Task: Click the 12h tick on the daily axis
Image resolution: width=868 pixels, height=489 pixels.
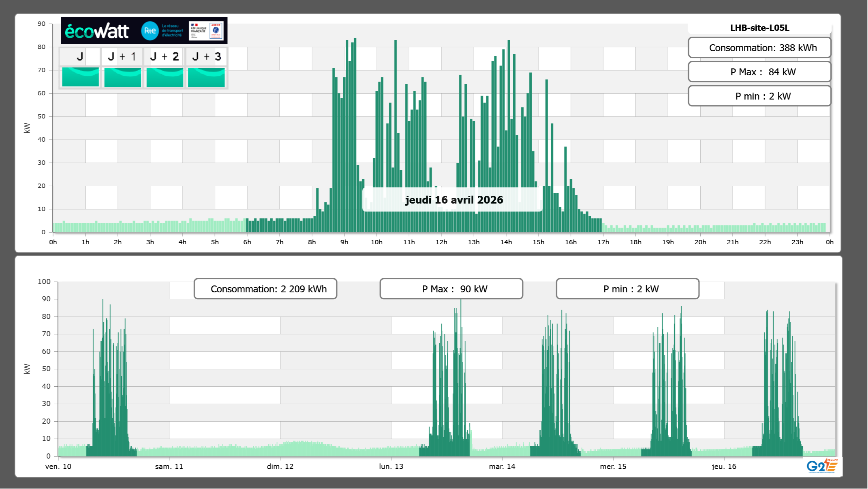Action: click(441, 242)
